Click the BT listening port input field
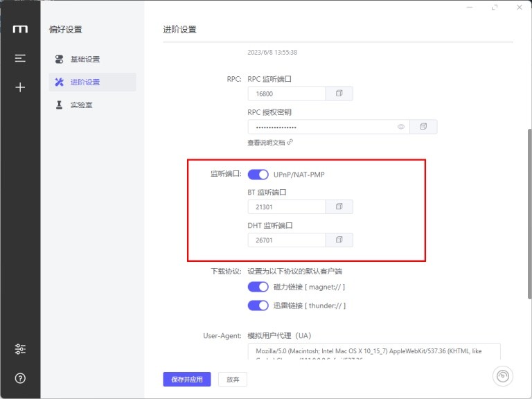532x399 pixels. point(287,206)
